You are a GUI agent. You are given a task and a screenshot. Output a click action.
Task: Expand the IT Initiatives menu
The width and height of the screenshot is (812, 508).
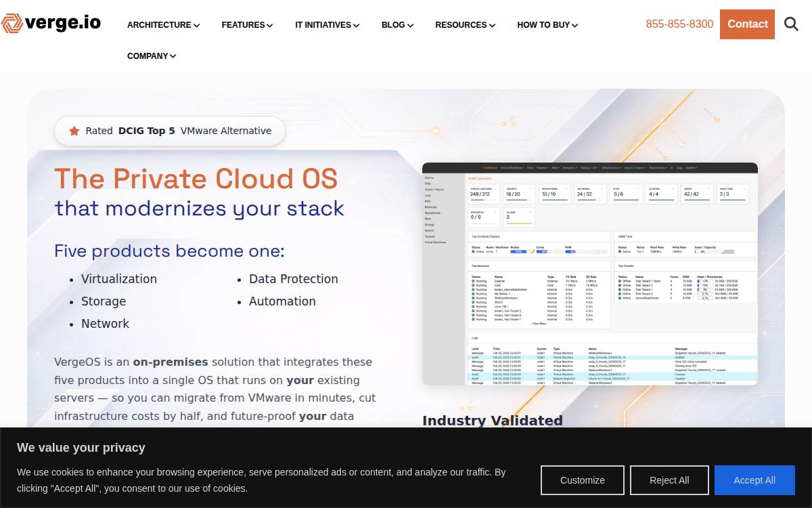tap(328, 25)
